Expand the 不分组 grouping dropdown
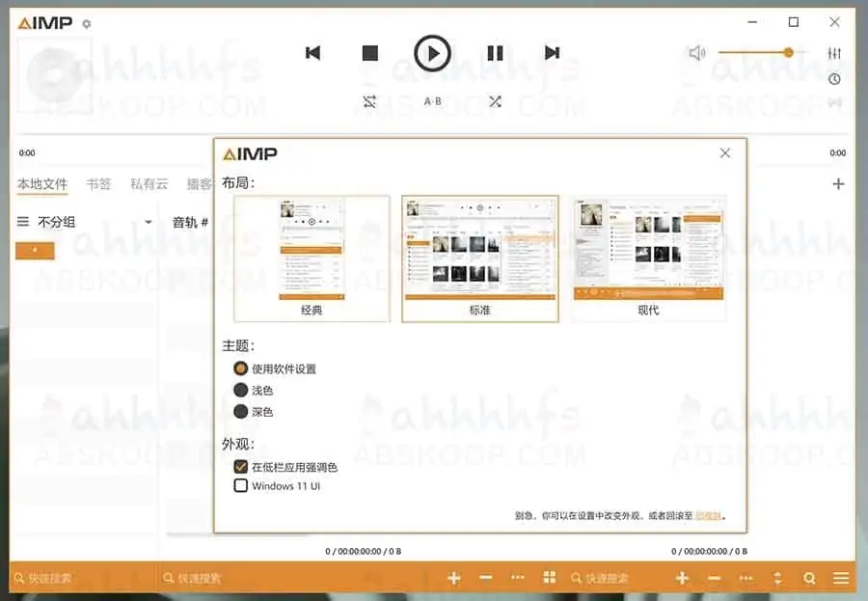This screenshot has height=601, width=868. [x=149, y=221]
